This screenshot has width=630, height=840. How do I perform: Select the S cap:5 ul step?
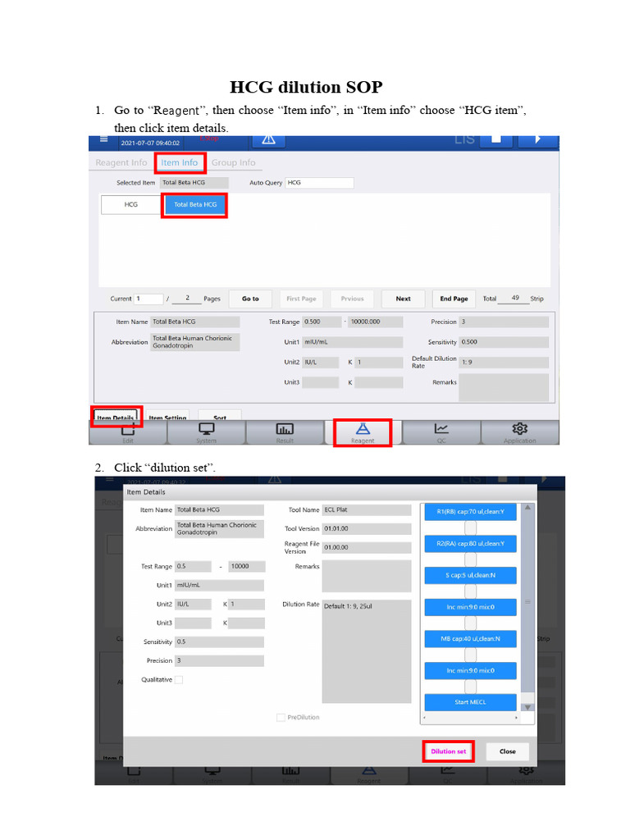(x=470, y=575)
